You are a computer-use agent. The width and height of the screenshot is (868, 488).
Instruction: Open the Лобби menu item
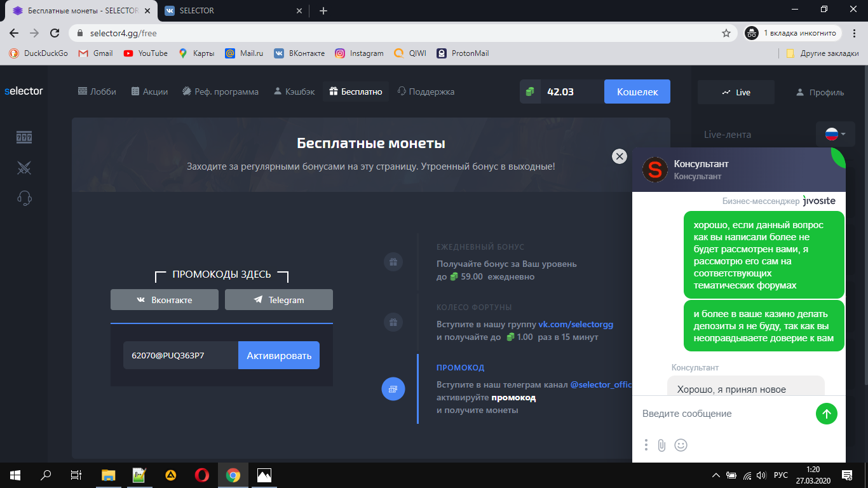pyautogui.click(x=97, y=91)
